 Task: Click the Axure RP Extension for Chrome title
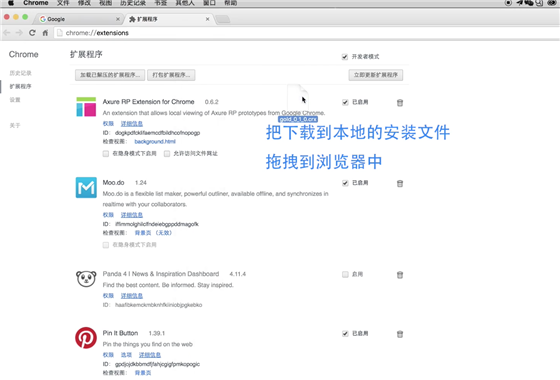tap(149, 102)
